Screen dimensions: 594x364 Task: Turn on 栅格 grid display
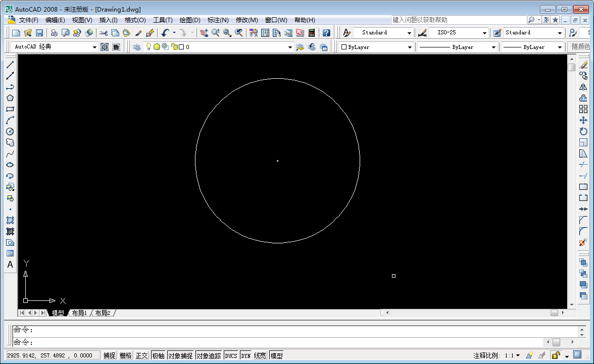click(x=125, y=355)
